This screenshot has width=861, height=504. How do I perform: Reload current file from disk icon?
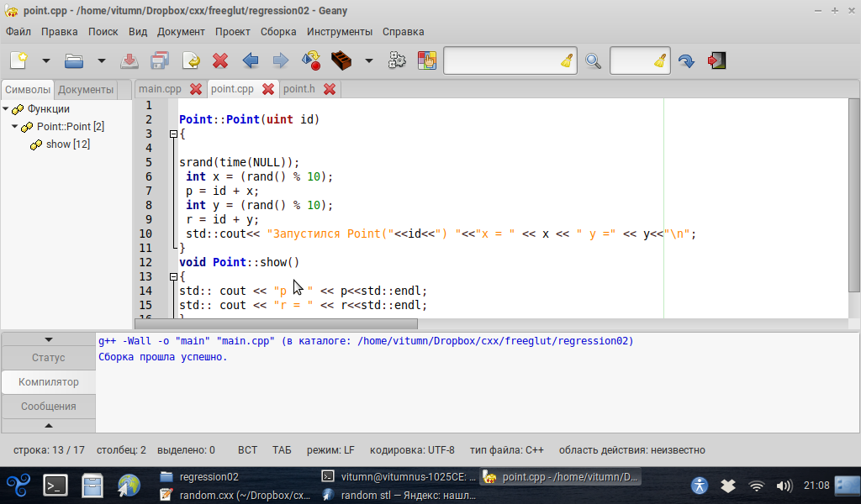(x=191, y=60)
